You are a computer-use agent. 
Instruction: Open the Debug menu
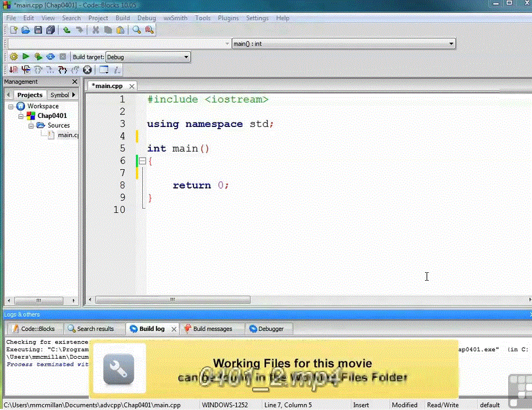(x=147, y=18)
